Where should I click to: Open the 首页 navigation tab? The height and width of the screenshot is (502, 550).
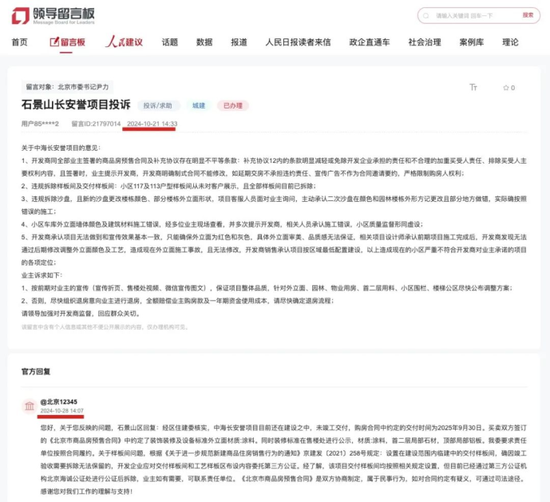(20, 42)
